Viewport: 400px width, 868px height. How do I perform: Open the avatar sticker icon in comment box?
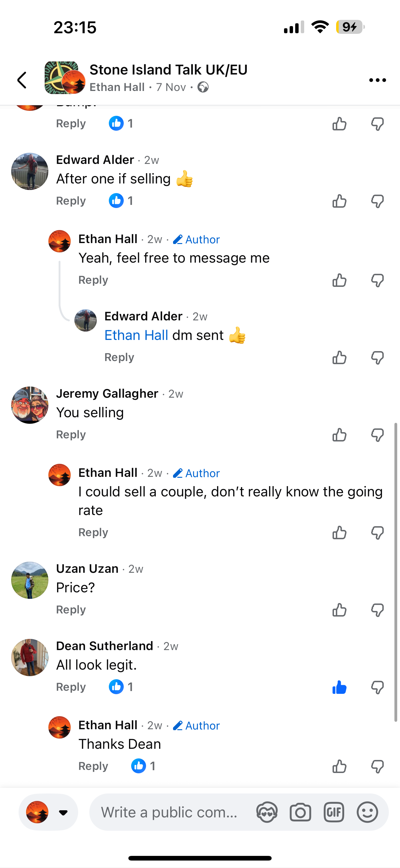(267, 812)
